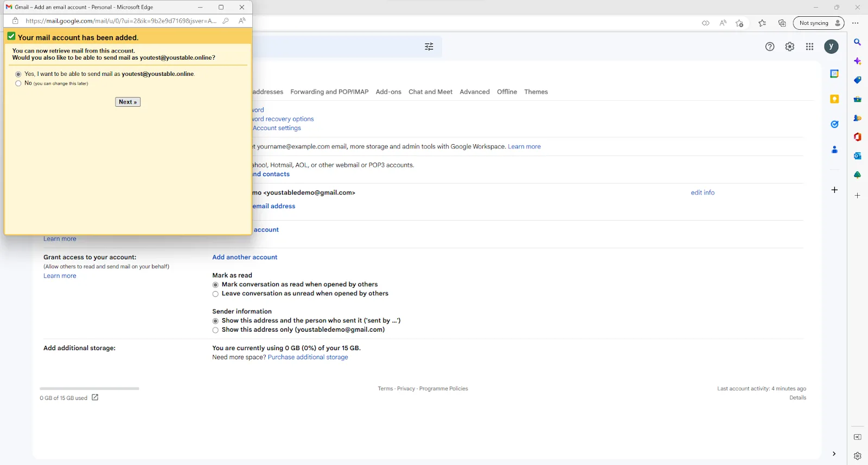Click Read aloud icon in main Edge toolbar

(x=723, y=23)
